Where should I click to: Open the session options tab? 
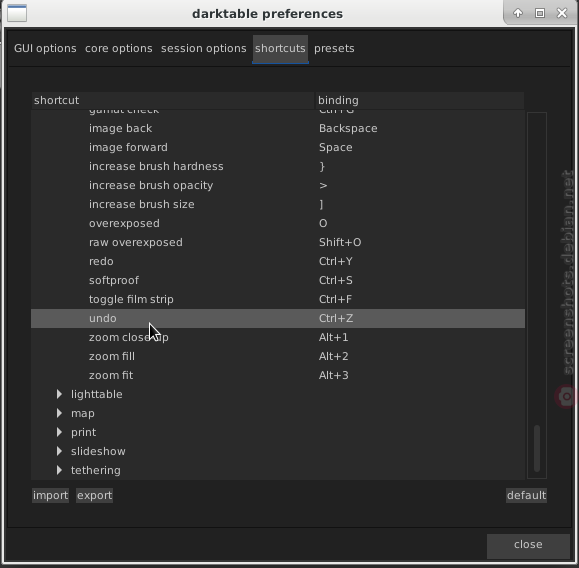click(x=203, y=48)
